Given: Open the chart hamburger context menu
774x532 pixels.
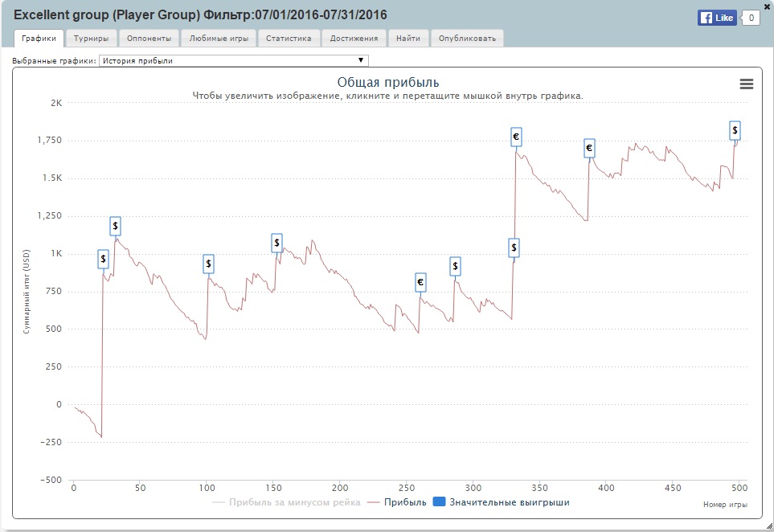Looking at the screenshot, I should [747, 84].
